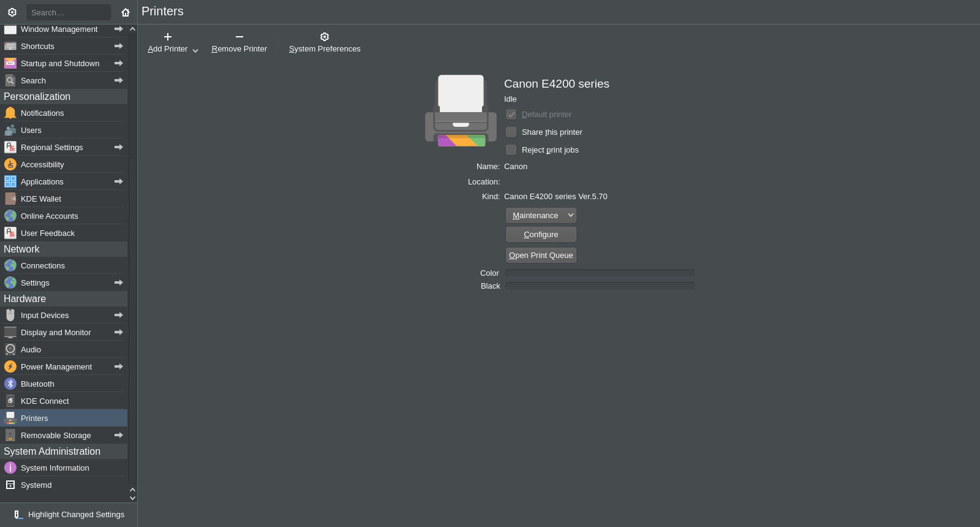Click the Startup and Shutdown icon

(x=10, y=63)
